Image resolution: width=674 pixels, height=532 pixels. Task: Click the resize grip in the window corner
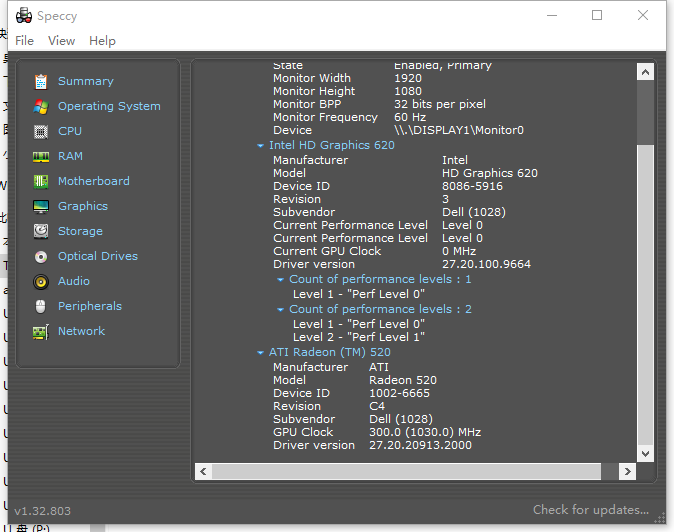click(660, 518)
